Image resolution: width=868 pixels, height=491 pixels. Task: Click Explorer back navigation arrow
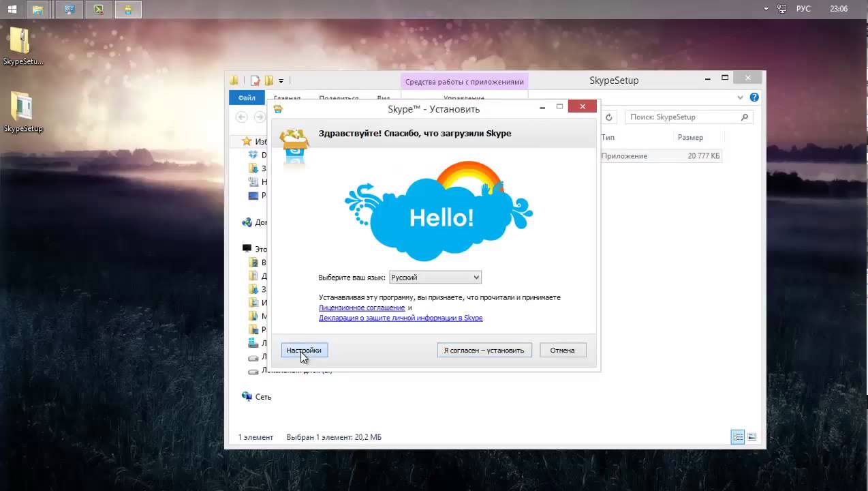pyautogui.click(x=241, y=117)
